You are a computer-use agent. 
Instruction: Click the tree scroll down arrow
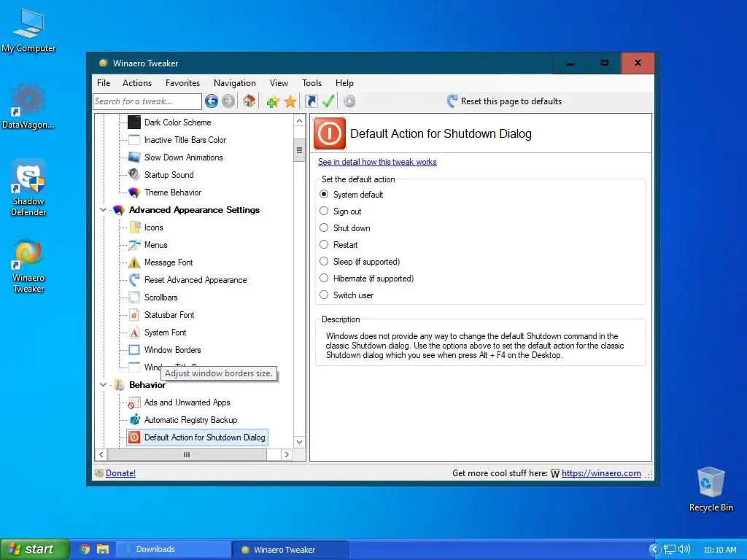coord(299,442)
